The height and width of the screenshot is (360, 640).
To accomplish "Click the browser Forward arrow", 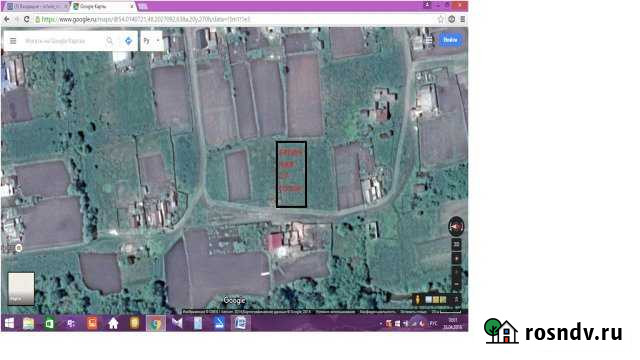I will click(16, 19).
